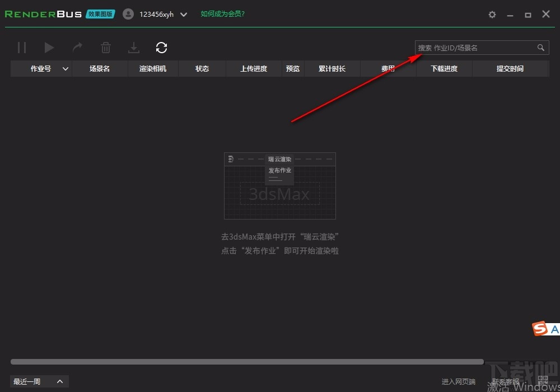Expand the 123456xyh account dropdown
Image resolution: width=560 pixels, height=392 pixels.
pyautogui.click(x=184, y=15)
